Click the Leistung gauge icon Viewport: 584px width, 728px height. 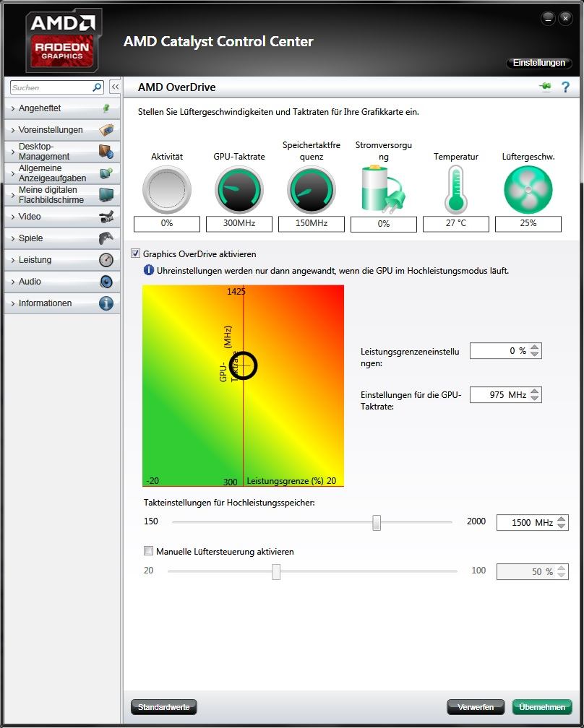click(106, 259)
